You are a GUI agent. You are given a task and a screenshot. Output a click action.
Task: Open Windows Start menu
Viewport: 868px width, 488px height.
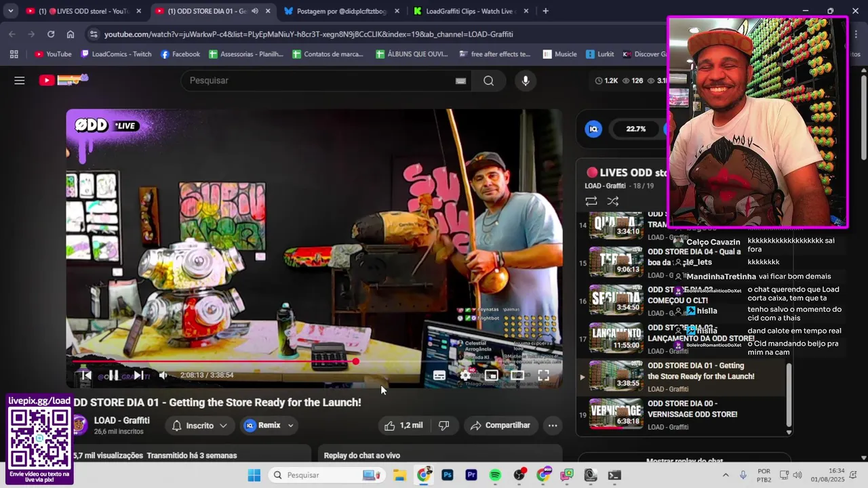(254, 475)
